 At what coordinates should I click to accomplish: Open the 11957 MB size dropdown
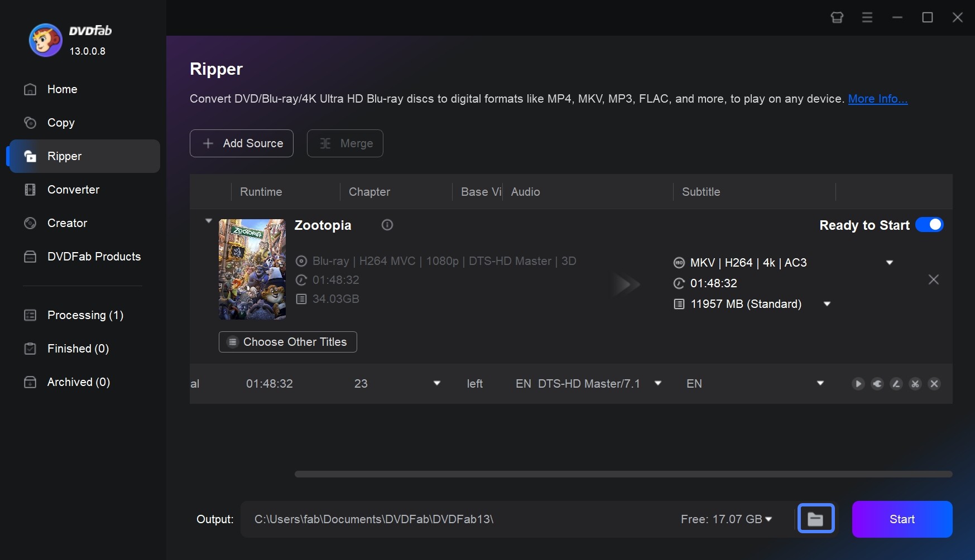coord(827,304)
